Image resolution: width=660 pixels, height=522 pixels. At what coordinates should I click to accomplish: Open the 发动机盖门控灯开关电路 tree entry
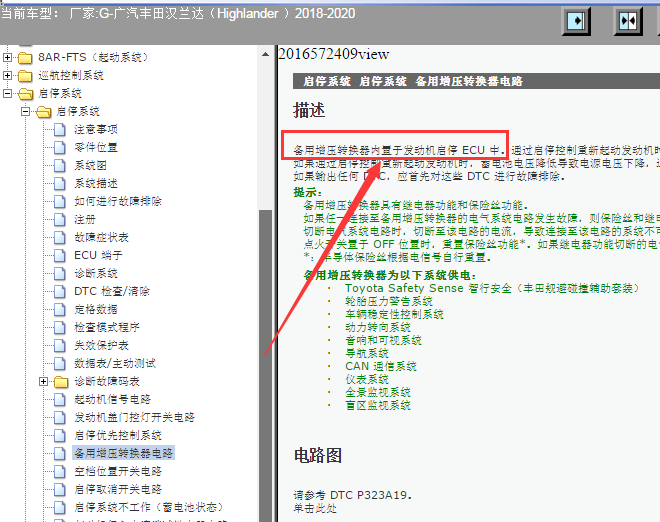click(x=134, y=417)
